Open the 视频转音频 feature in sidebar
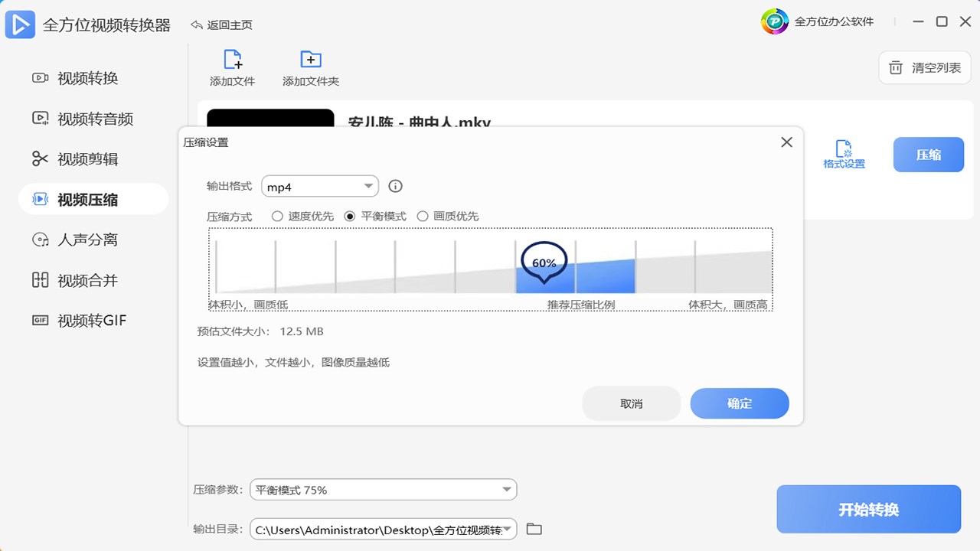 (x=41, y=118)
